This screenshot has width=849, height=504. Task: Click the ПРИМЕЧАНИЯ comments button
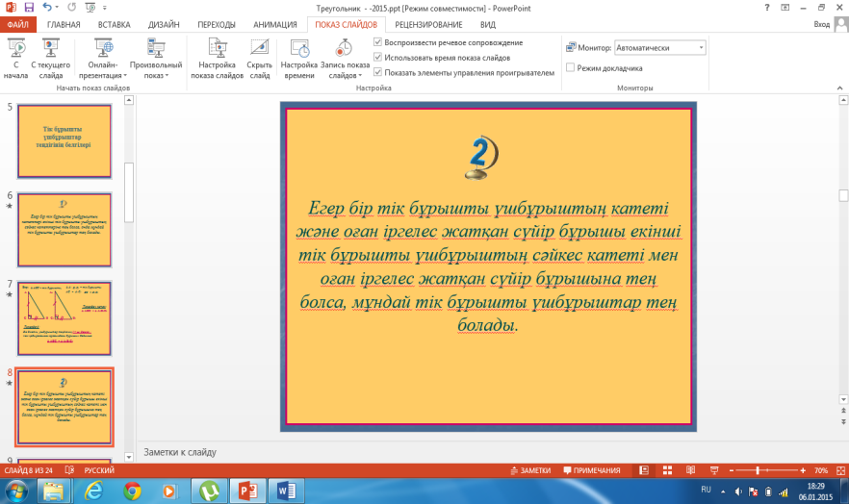(x=591, y=470)
